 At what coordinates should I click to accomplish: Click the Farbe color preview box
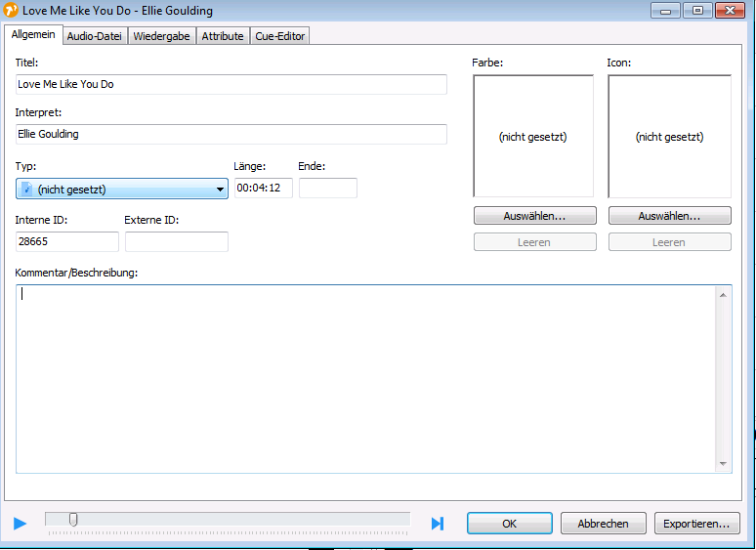coord(533,137)
